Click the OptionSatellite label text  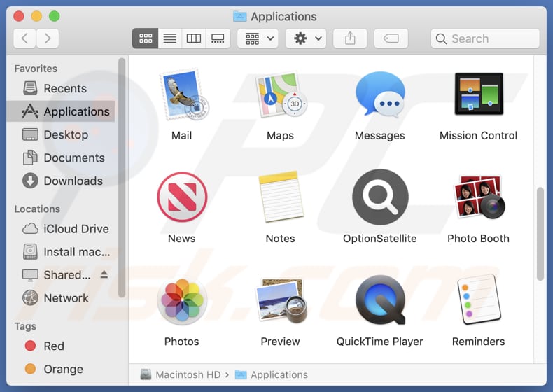click(380, 239)
